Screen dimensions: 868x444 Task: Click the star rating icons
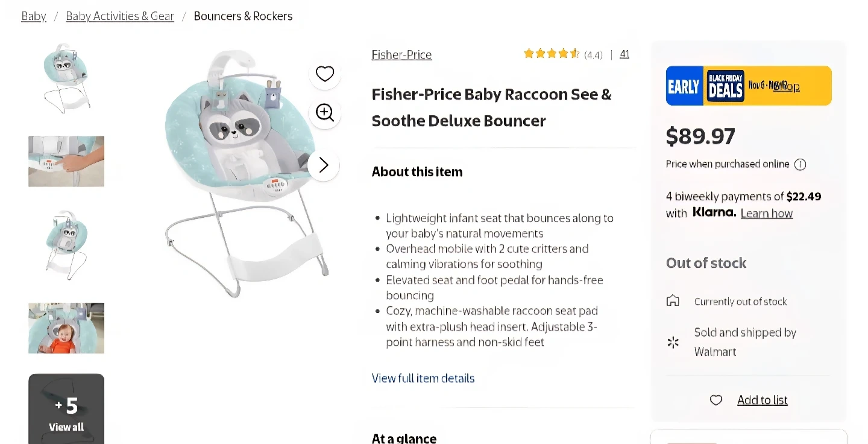[551, 54]
